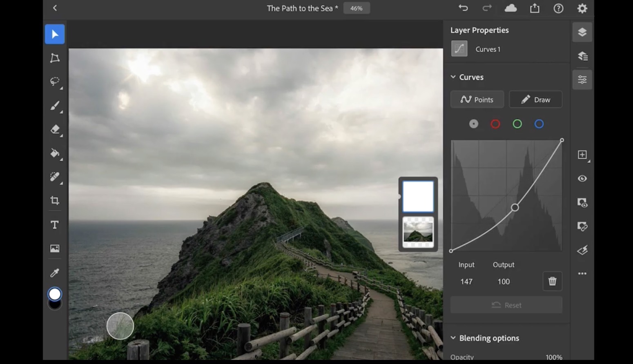The width and height of the screenshot is (633, 364).
Task: Open the foreground white color swatch
Action: pyautogui.click(x=55, y=294)
